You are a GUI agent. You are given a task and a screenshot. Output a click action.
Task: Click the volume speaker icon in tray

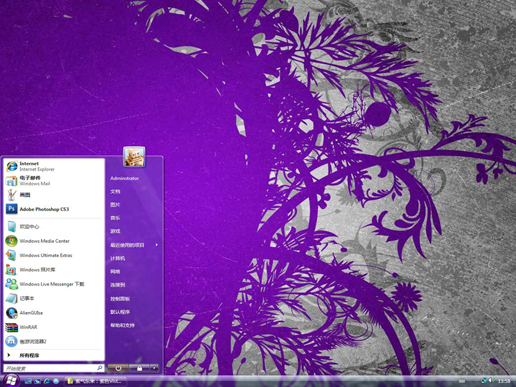pos(491,380)
